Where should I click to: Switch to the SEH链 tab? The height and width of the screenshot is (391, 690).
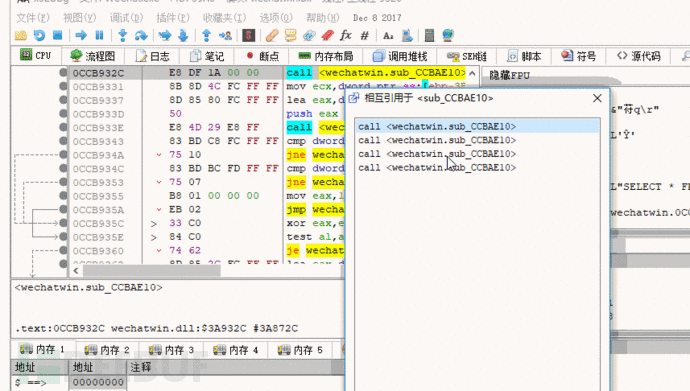(466, 56)
